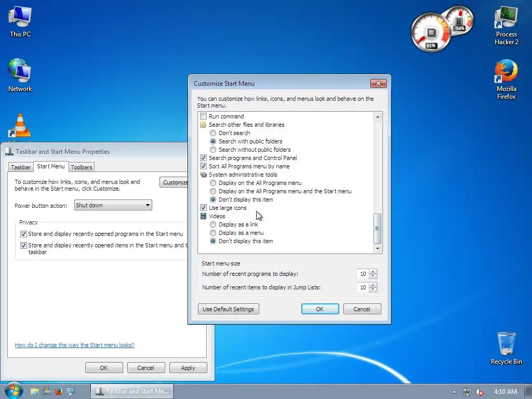532x399 pixels.
Task: Click the System administrative tools icon
Action: click(203, 175)
